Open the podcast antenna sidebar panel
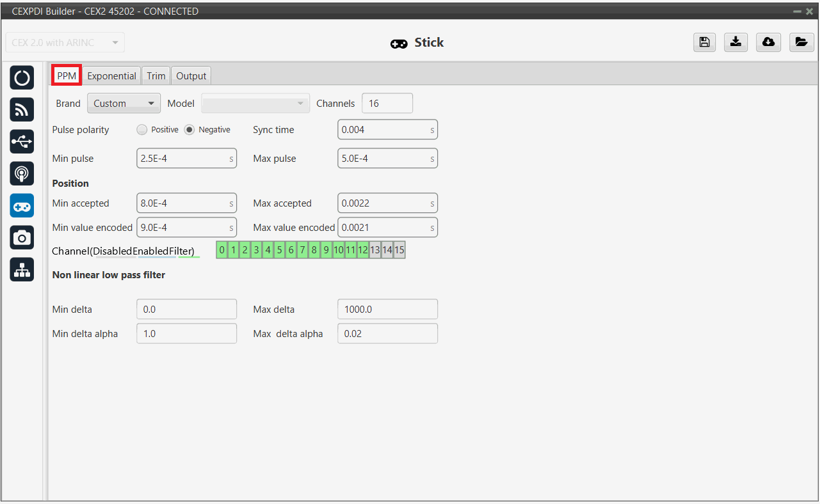Screen dimensions: 820x504 22,174
